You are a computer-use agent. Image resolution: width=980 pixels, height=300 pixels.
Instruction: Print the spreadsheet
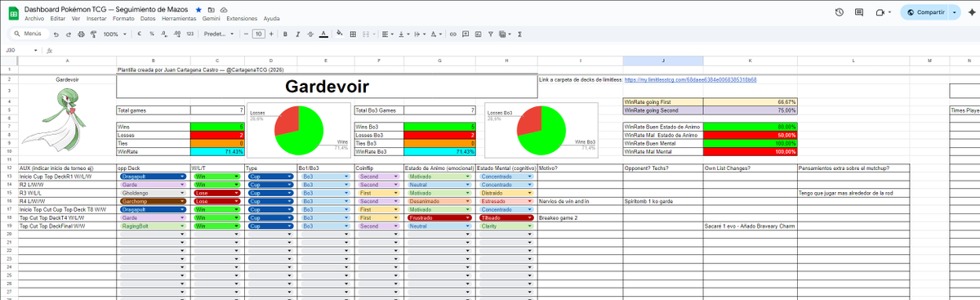[x=80, y=34]
